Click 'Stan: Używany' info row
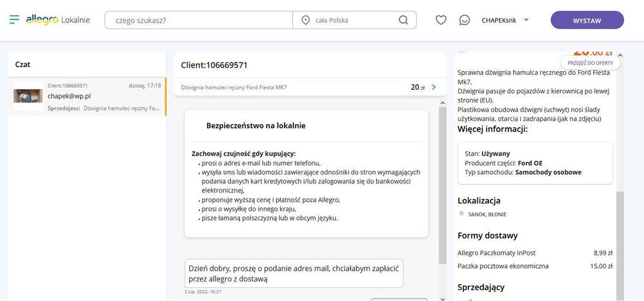The image size is (644, 301). pyautogui.click(x=487, y=154)
